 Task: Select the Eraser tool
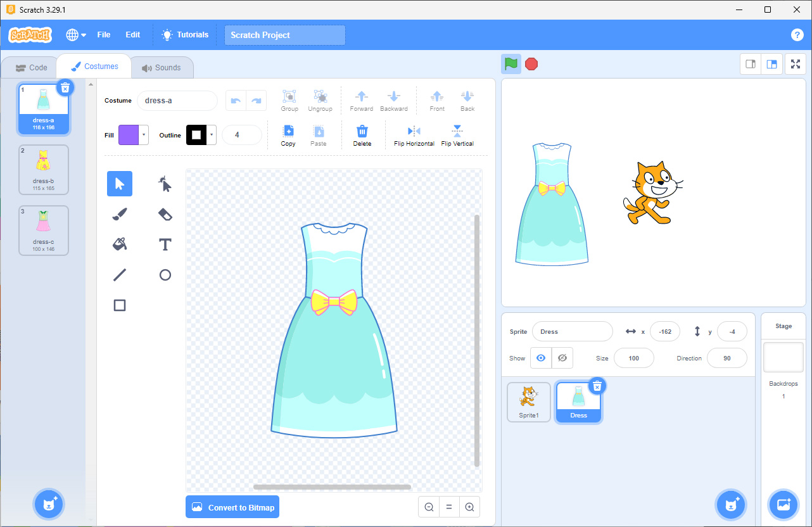click(x=165, y=214)
